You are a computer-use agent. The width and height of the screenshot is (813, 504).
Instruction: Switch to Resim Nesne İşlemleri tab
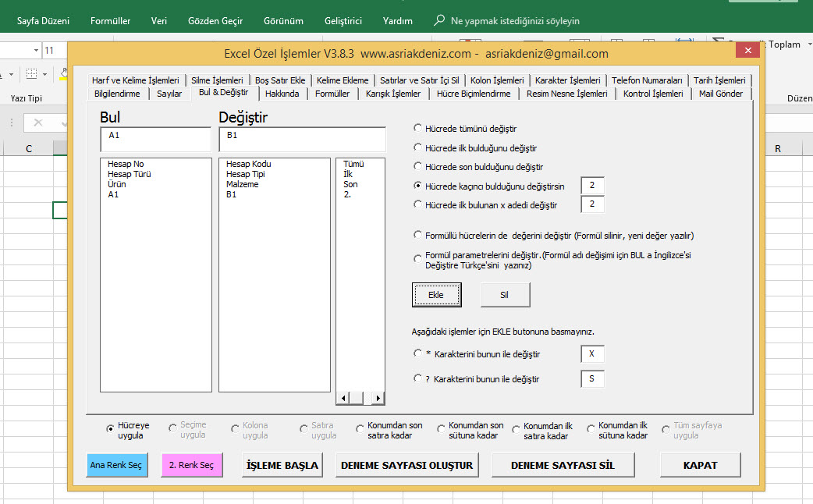pos(566,94)
